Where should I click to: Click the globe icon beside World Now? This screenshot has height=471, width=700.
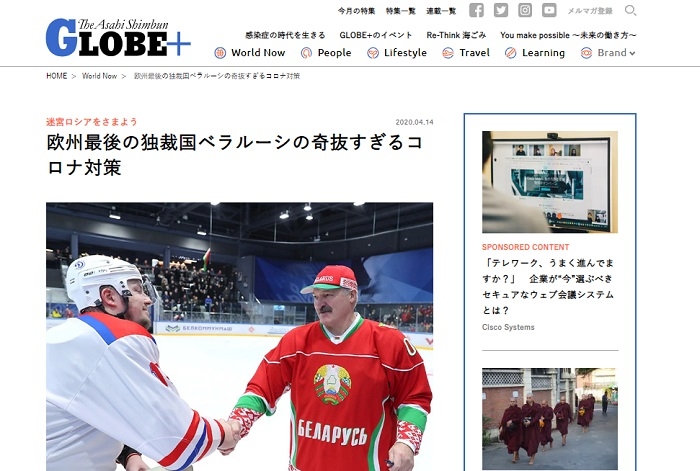[220, 53]
